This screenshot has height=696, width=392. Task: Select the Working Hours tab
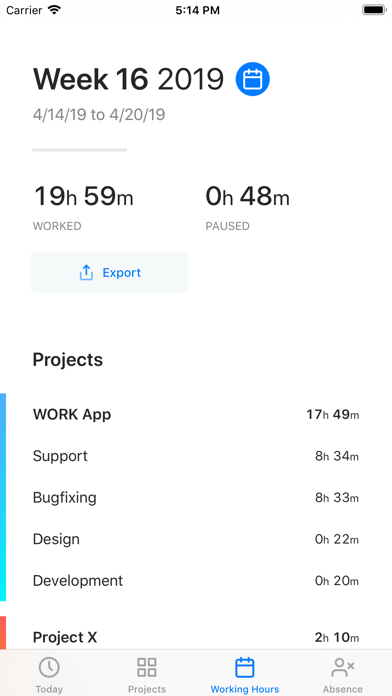[x=245, y=675]
